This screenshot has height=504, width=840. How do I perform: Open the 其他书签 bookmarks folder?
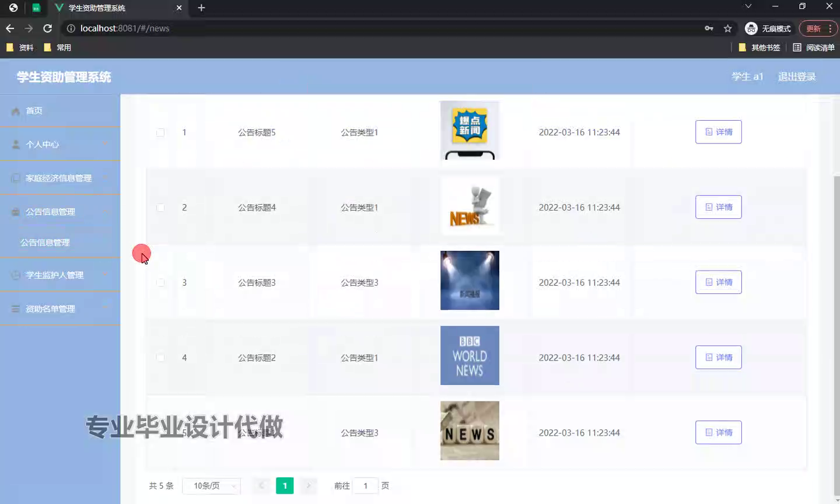(x=759, y=47)
